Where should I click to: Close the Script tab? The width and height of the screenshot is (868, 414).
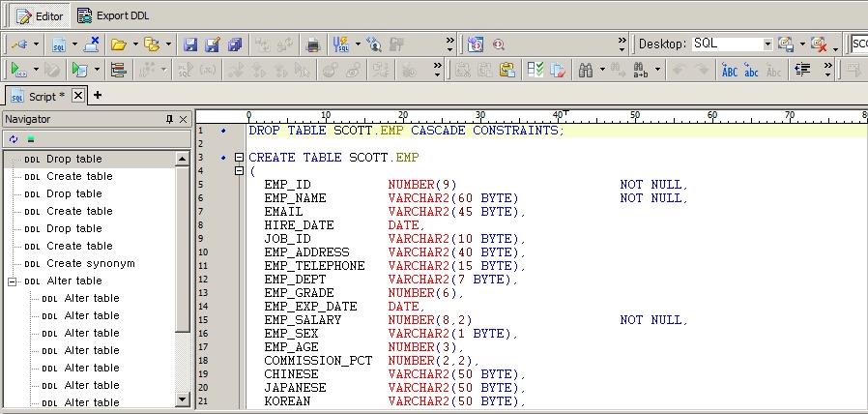click(x=78, y=95)
